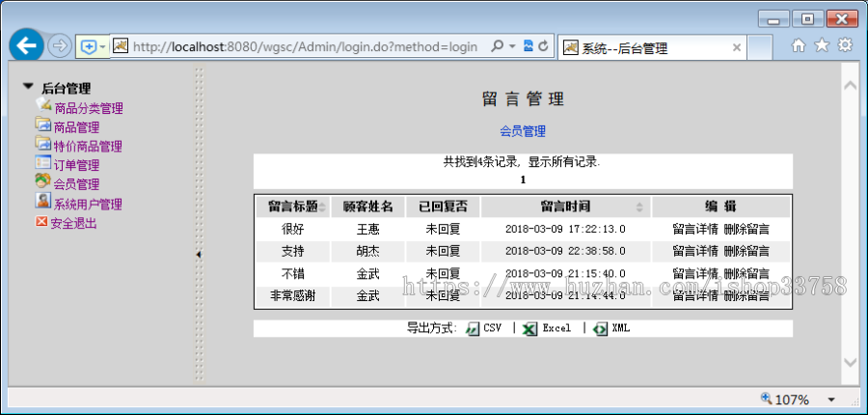Sort by the 留言时间 column header
This screenshot has width=868, height=415.
pos(566,207)
